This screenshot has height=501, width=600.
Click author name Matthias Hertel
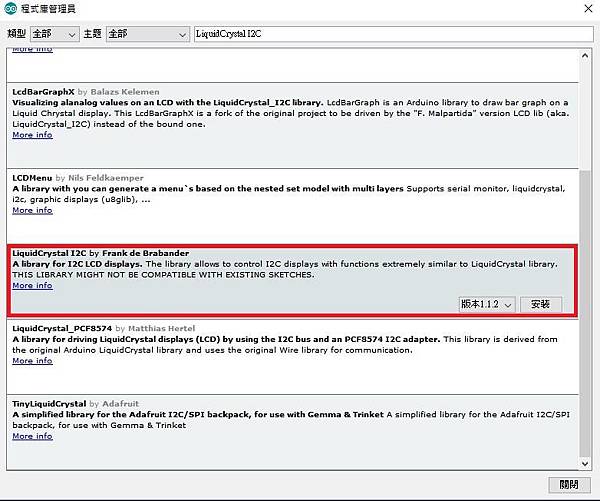(x=161, y=328)
